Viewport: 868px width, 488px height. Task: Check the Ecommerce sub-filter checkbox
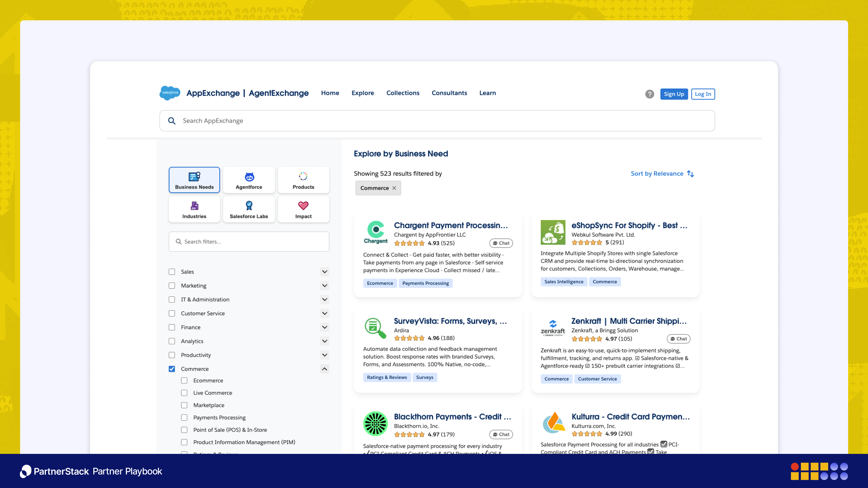[184, 380]
